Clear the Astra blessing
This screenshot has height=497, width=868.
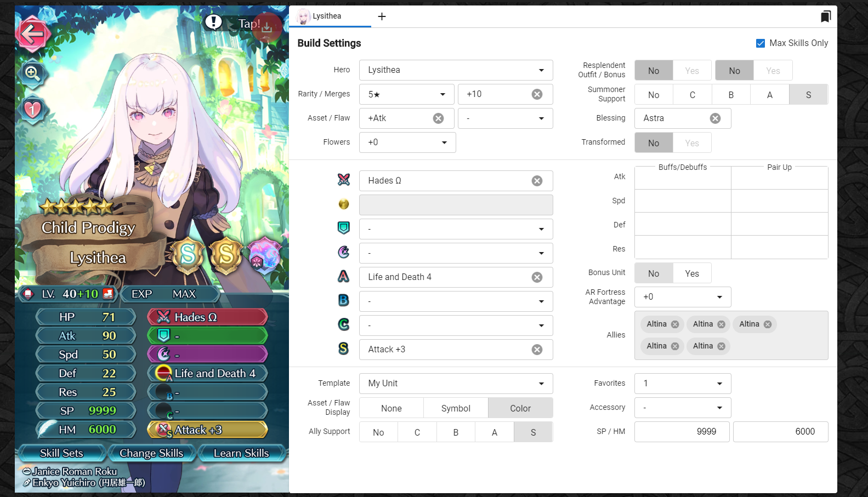click(x=716, y=118)
